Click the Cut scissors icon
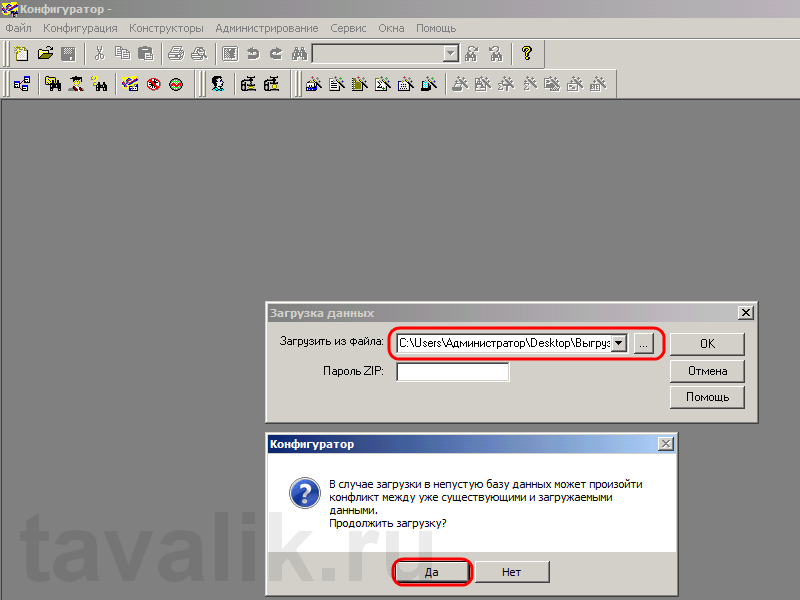800x600 pixels. (x=99, y=53)
